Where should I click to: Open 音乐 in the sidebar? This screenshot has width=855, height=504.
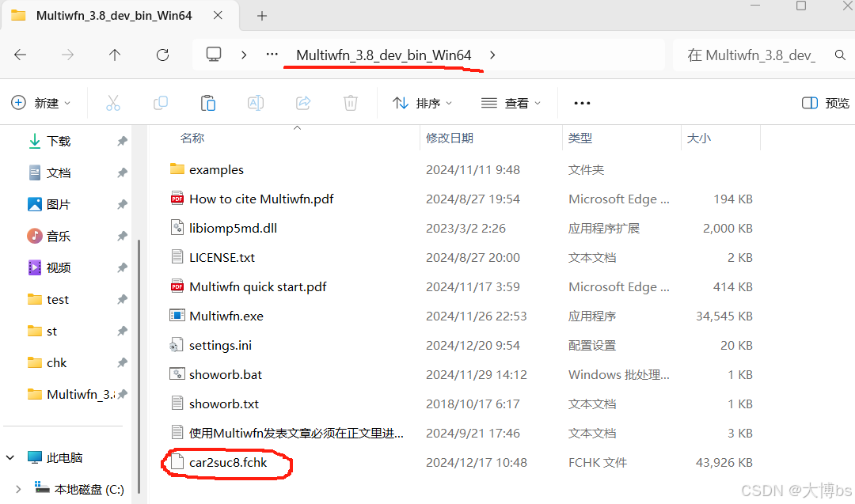click(x=59, y=236)
